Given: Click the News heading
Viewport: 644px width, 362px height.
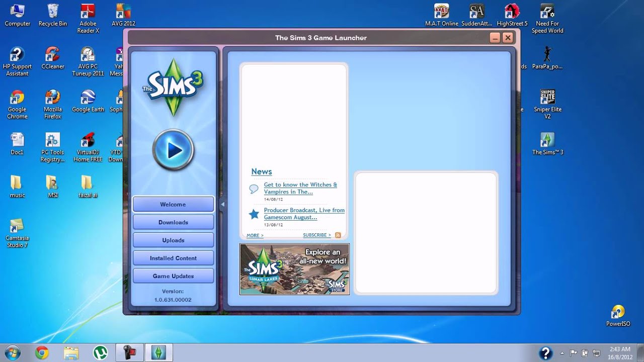Looking at the screenshot, I should coord(262,171).
